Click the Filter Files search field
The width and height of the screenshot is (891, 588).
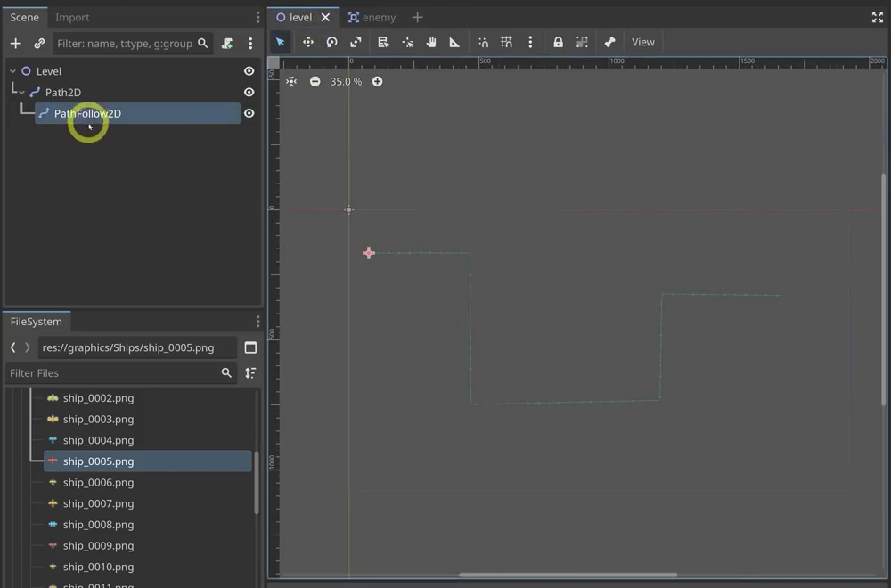[120, 373]
